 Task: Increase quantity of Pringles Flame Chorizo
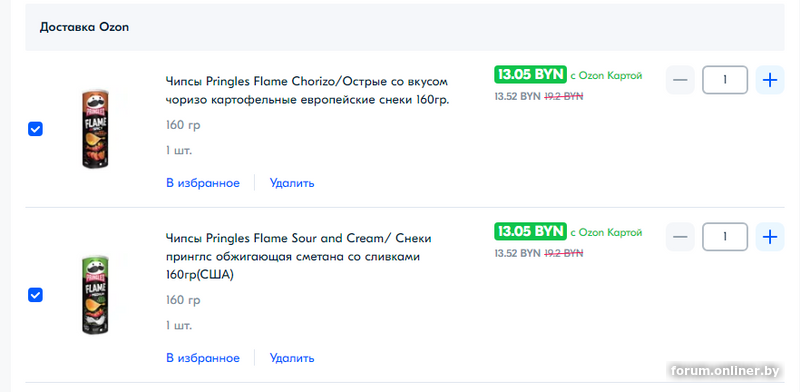click(x=769, y=80)
